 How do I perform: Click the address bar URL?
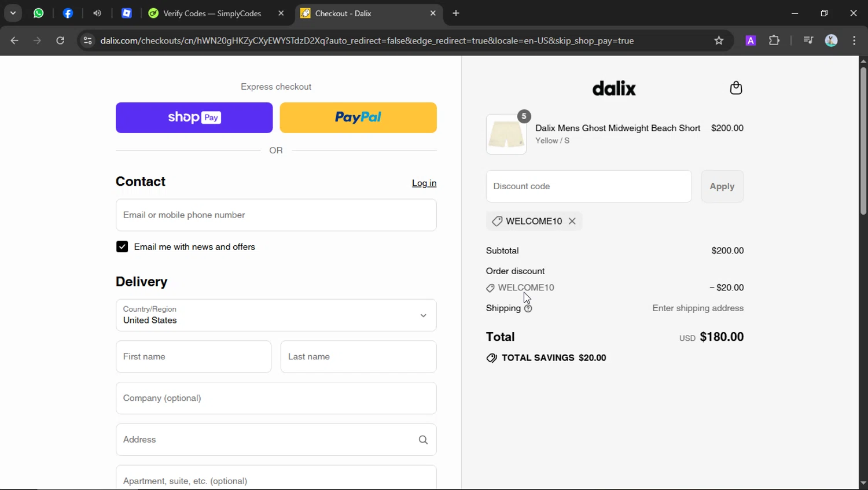[367, 40]
